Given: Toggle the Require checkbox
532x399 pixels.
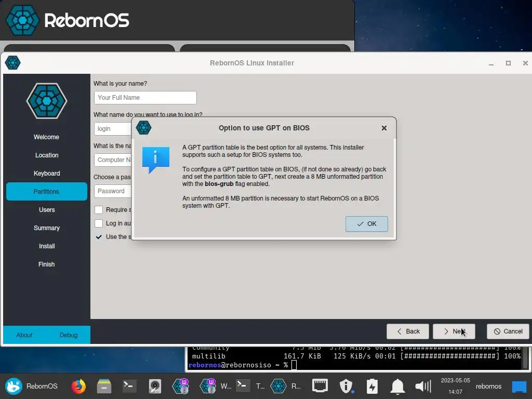Looking at the screenshot, I should point(99,210).
